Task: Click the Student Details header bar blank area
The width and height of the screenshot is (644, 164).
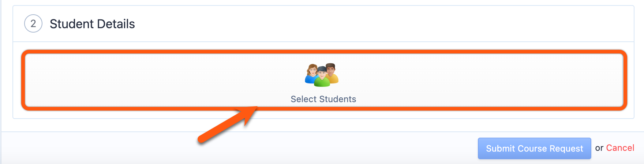Action: [x=384, y=24]
